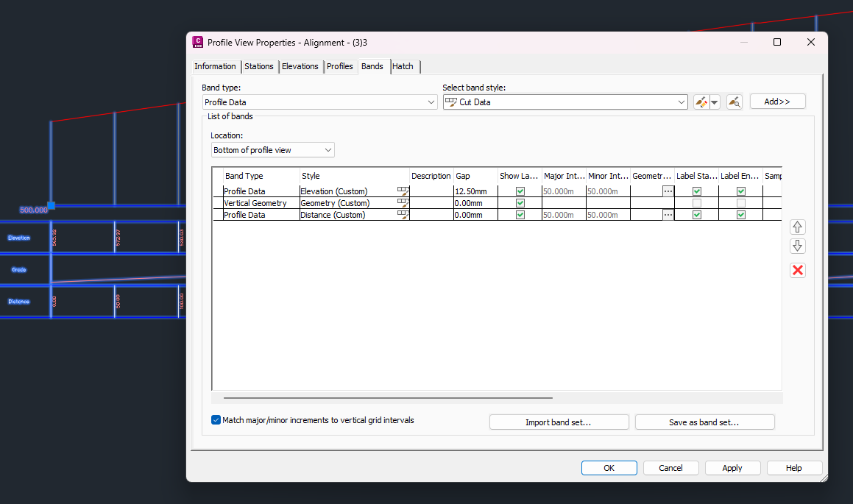
Task: Click the Add>> button
Action: [777, 102]
